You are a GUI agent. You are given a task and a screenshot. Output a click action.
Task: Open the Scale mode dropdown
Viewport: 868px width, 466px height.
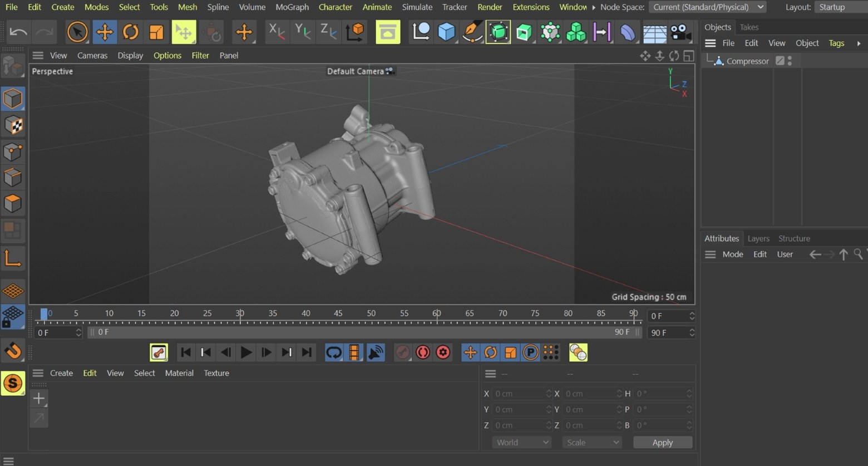[x=591, y=442]
